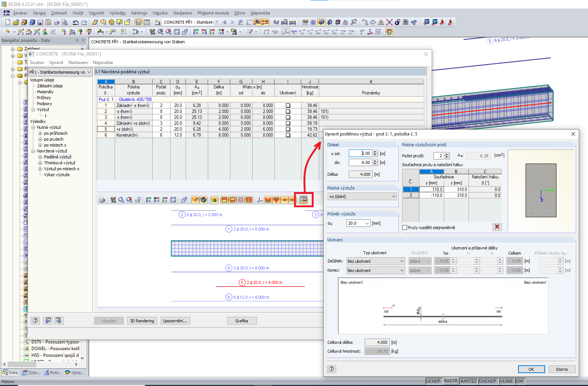Screen dimensions: 588x386
Task: Show view in Z direction in CONCRETE toolbar
Action: click(x=165, y=200)
